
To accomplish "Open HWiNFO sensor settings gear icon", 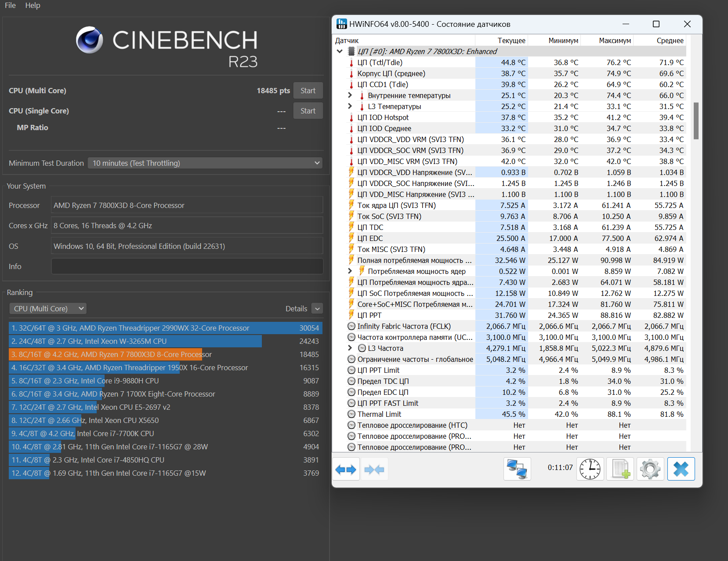I will click(650, 469).
